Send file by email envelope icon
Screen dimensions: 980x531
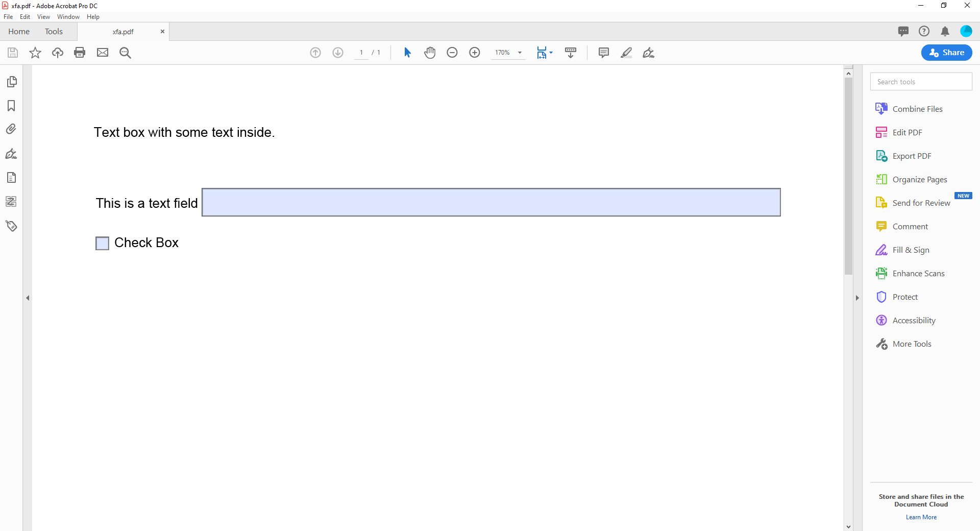(x=103, y=53)
